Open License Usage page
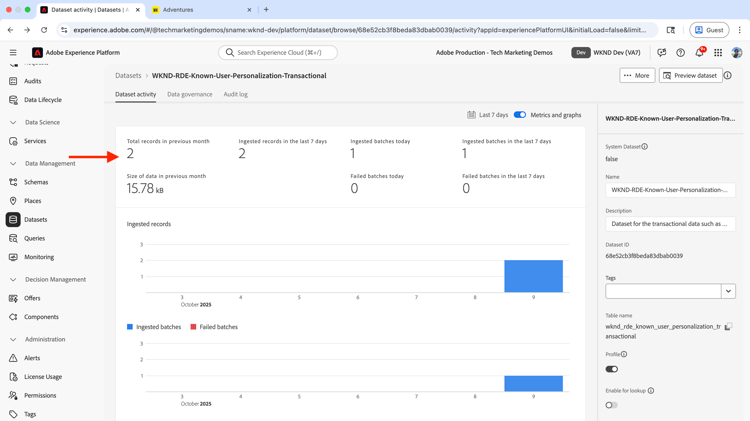The height and width of the screenshot is (421, 750). click(43, 377)
